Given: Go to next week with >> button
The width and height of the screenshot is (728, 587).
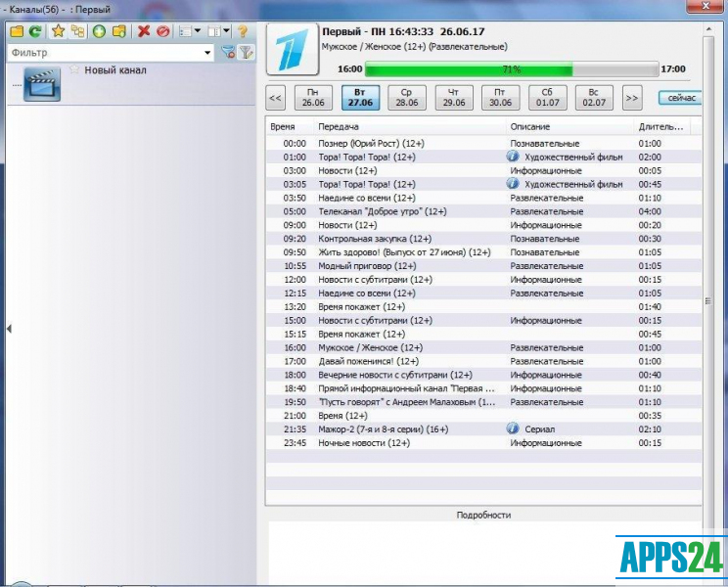Looking at the screenshot, I should 632,98.
